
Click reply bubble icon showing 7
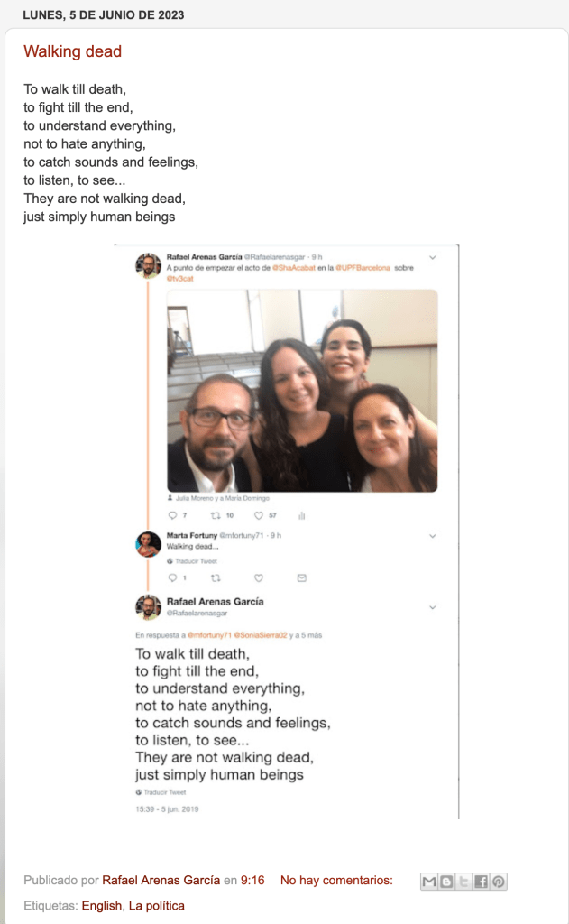tap(172, 515)
